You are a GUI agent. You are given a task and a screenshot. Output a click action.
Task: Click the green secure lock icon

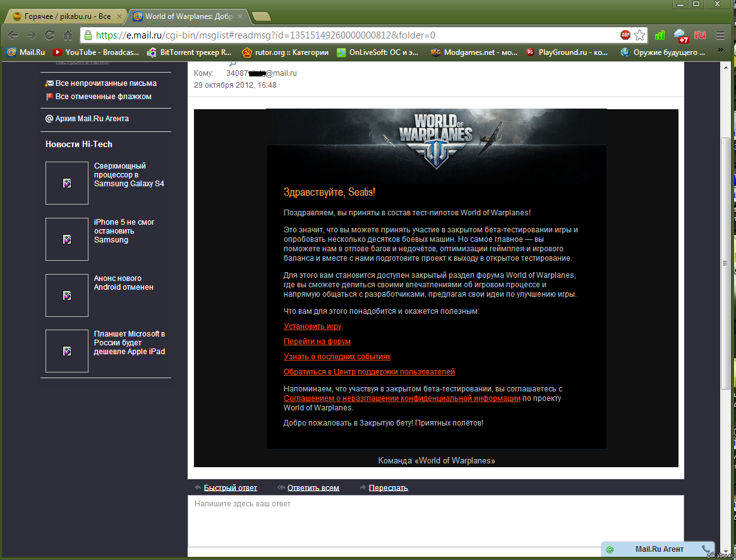88,35
